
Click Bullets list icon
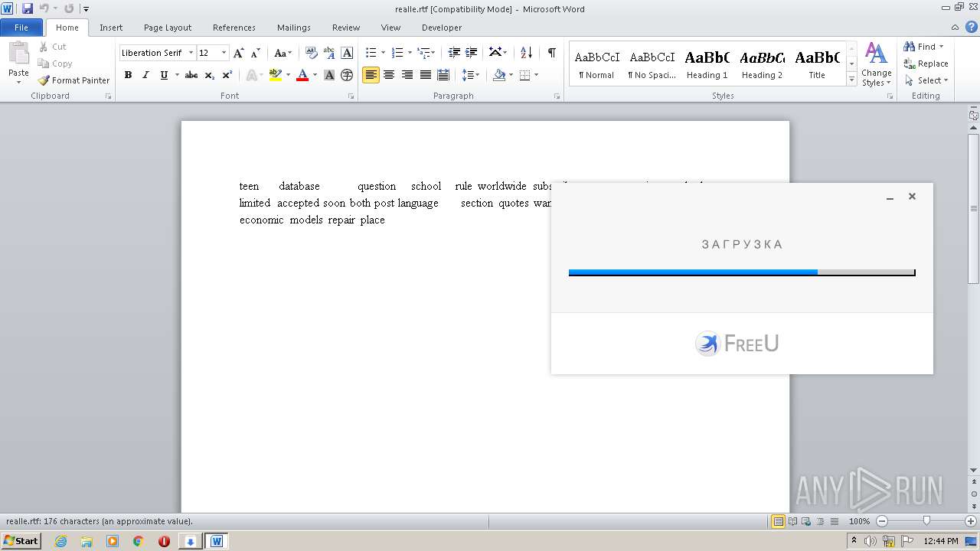coord(371,53)
